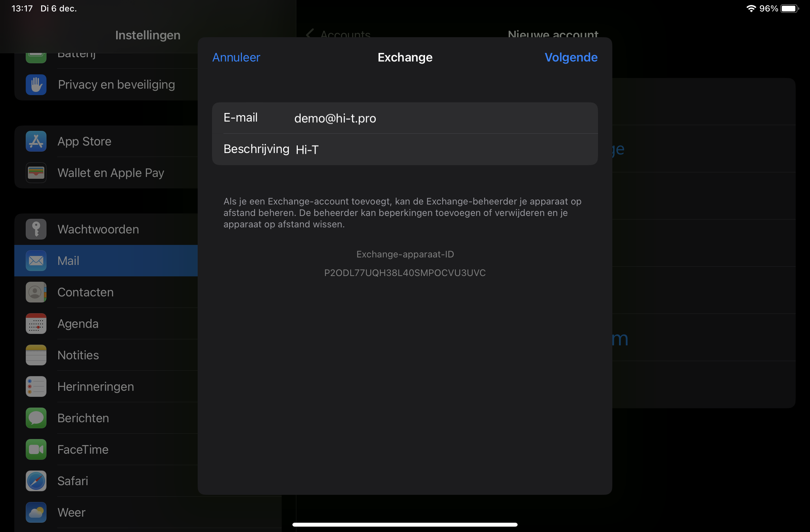Tap the Notities icon
The height and width of the screenshot is (532, 810).
[36, 355]
